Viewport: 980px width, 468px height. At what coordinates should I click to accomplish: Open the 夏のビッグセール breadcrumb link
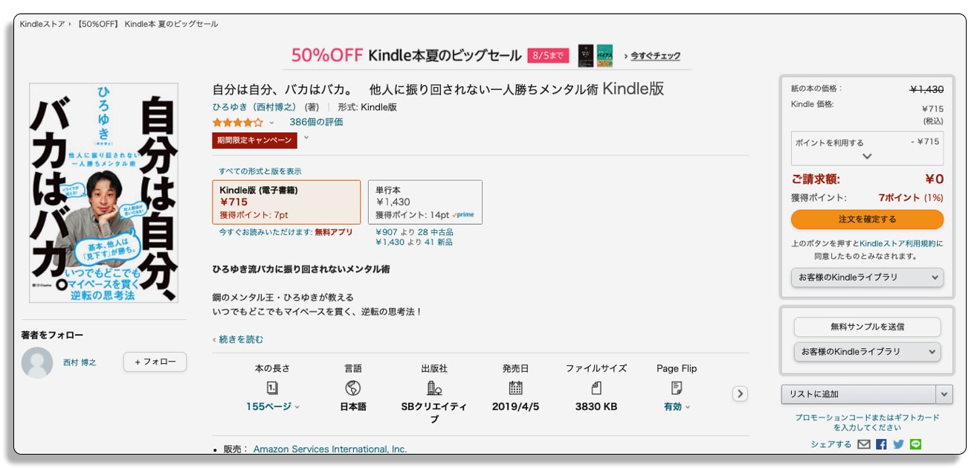coord(148,25)
